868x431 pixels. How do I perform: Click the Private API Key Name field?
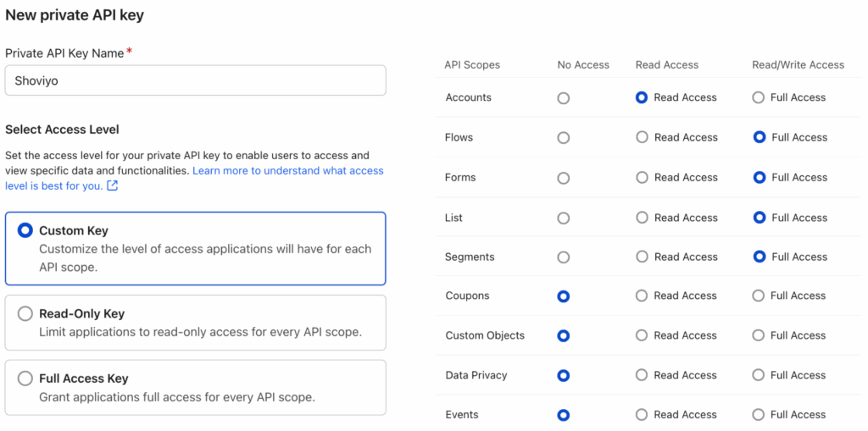point(195,80)
